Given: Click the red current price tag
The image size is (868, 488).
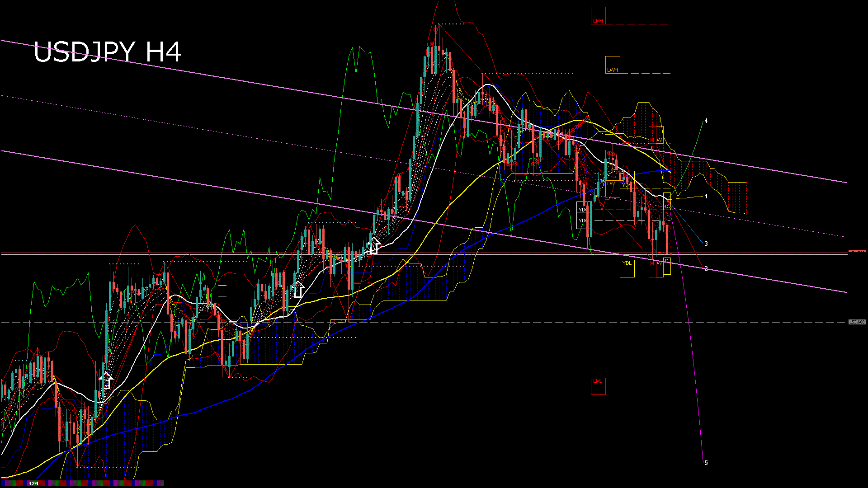Looking at the screenshot, I should pyautogui.click(x=857, y=251).
